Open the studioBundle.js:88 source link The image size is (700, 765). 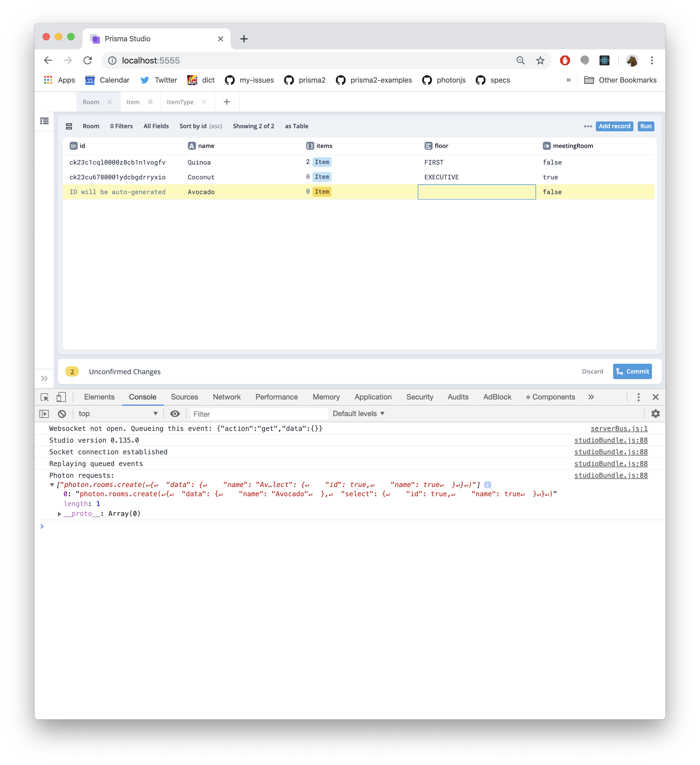610,440
